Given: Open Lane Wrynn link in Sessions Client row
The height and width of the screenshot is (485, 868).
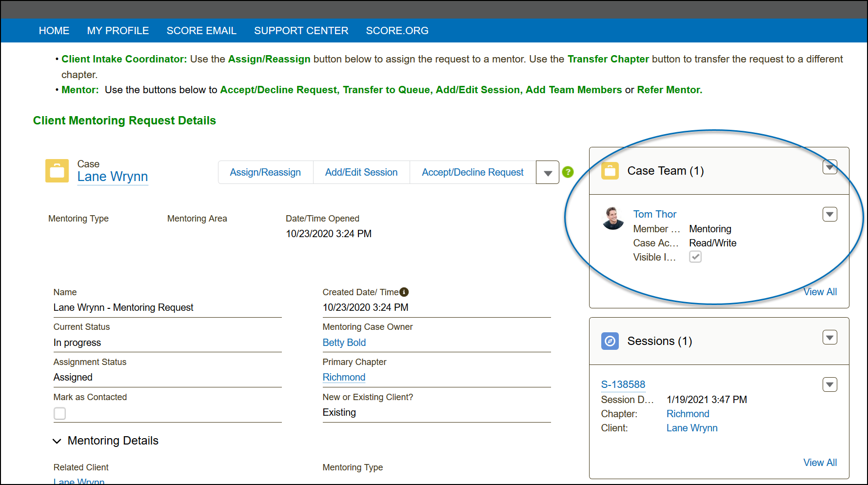Looking at the screenshot, I should [x=692, y=428].
